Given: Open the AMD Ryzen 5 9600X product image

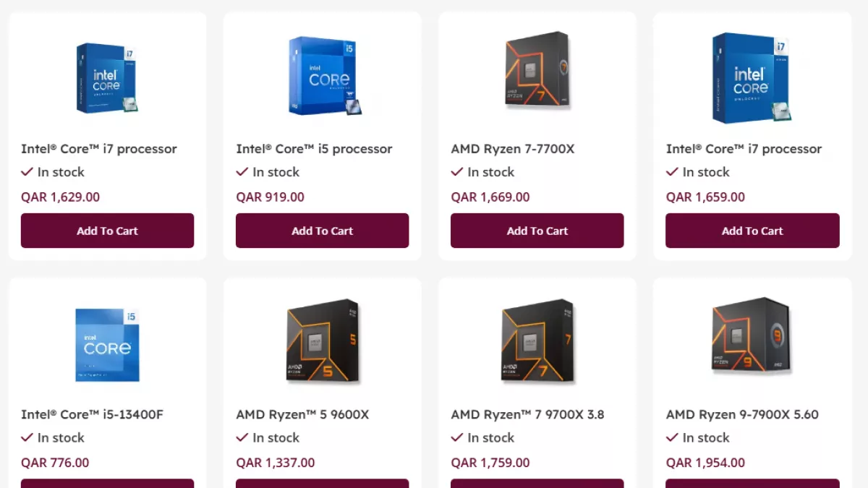Looking at the screenshot, I should (323, 341).
